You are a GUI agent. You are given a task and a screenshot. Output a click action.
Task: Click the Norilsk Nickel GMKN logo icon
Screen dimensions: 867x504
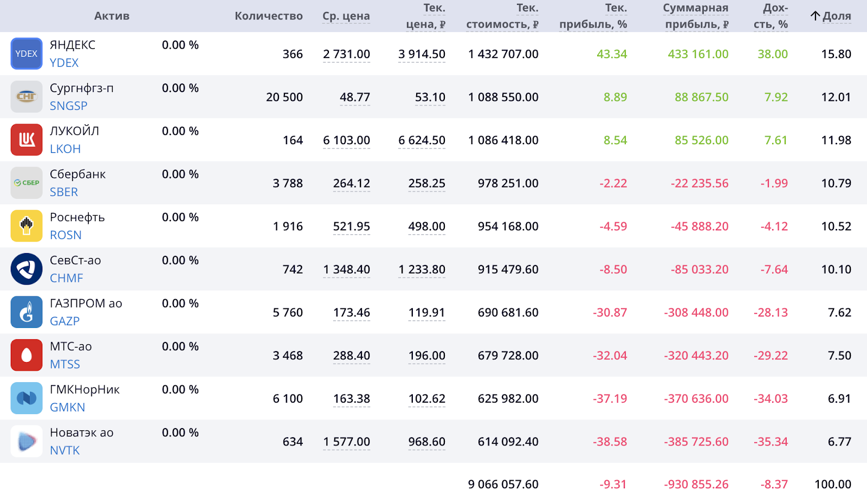coord(27,398)
